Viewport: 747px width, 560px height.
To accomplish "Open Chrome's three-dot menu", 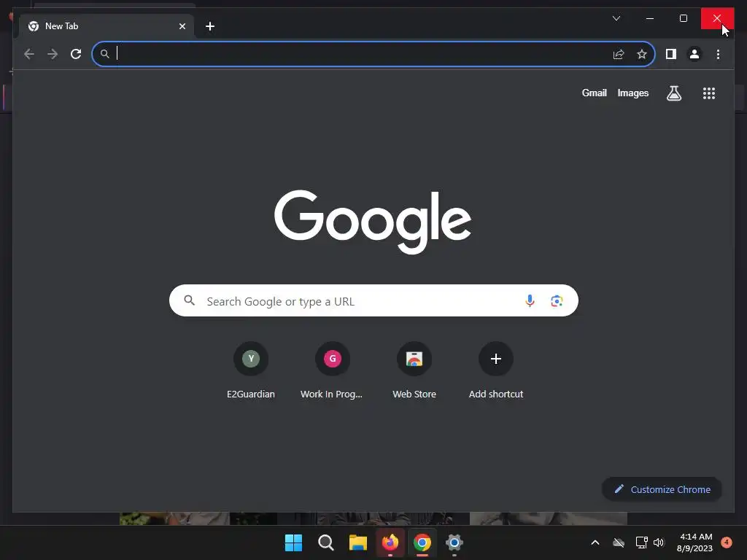I will [718, 54].
